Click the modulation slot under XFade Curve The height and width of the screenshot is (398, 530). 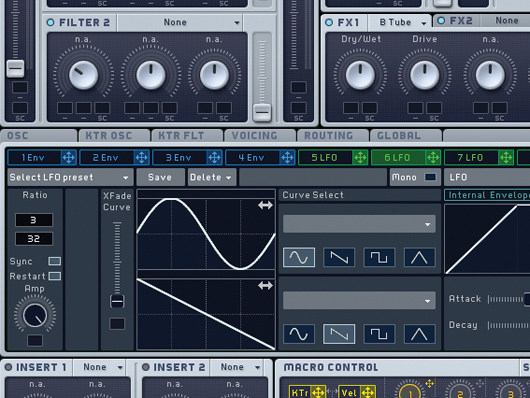[117, 324]
